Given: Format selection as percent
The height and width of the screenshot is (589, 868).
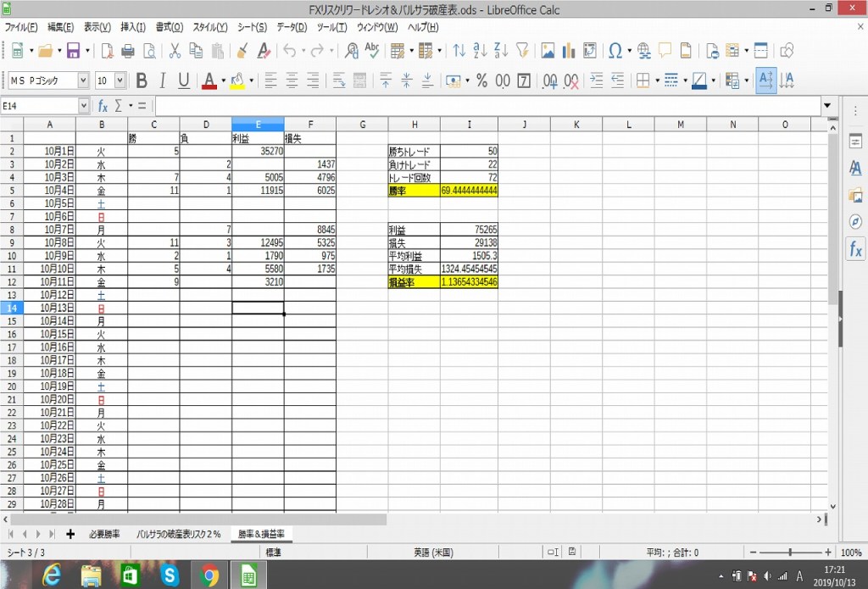Looking at the screenshot, I should click(x=481, y=81).
